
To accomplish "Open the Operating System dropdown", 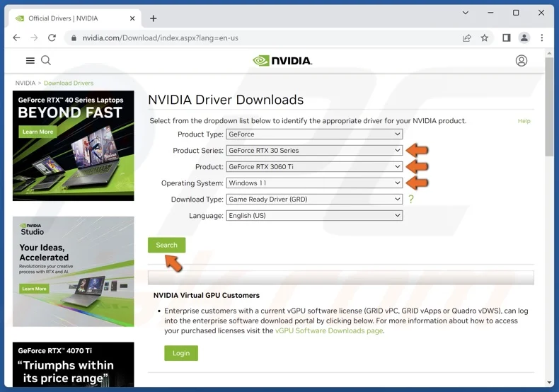I will [x=314, y=183].
